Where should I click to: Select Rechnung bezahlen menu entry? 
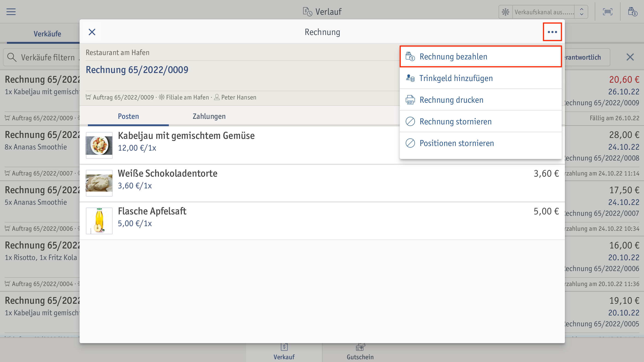480,57
